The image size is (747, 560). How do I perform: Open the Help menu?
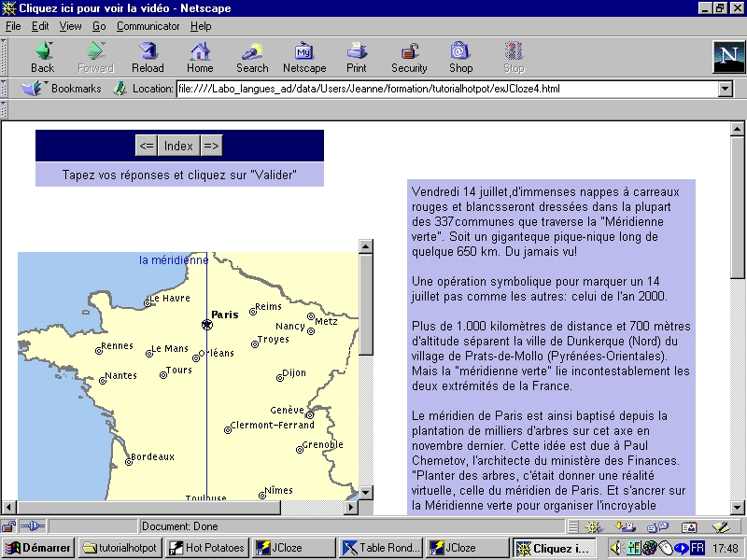(201, 26)
